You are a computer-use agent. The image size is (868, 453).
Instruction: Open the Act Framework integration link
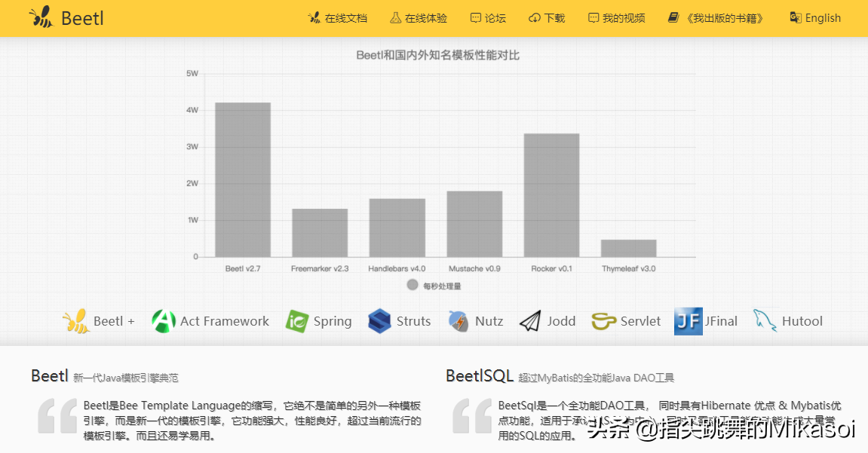click(224, 321)
